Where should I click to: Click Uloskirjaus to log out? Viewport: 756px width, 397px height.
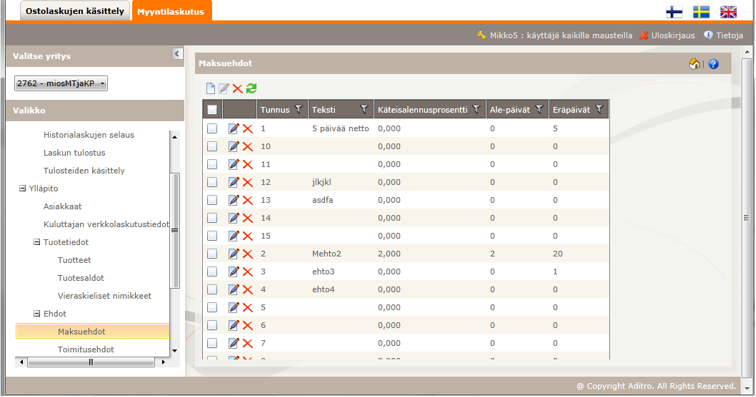(667, 35)
